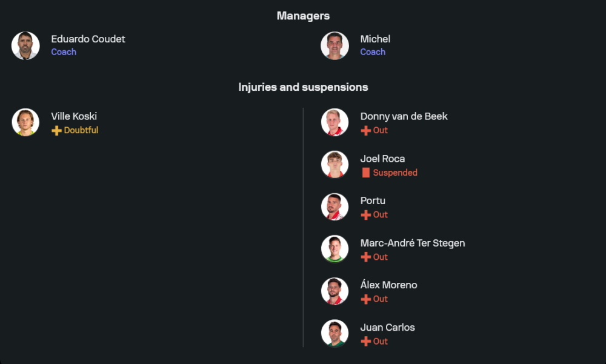The height and width of the screenshot is (364, 606).
Task: Click Álex Moreno's player avatar
Action: pyautogui.click(x=335, y=291)
